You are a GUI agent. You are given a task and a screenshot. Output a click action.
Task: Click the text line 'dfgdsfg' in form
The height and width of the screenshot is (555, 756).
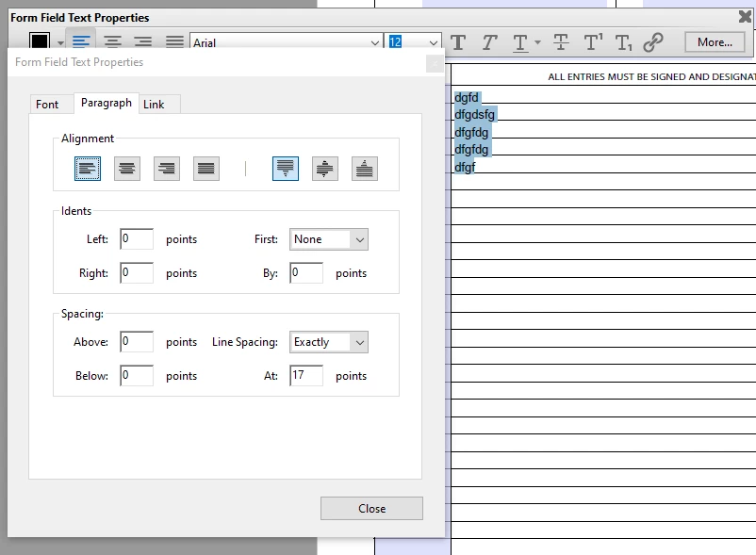click(x=474, y=115)
